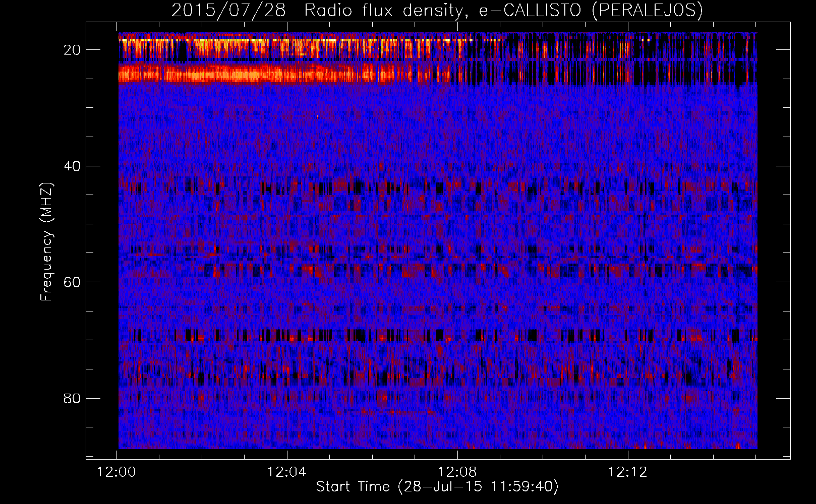Click the "12:04" time tick label

tap(287, 472)
